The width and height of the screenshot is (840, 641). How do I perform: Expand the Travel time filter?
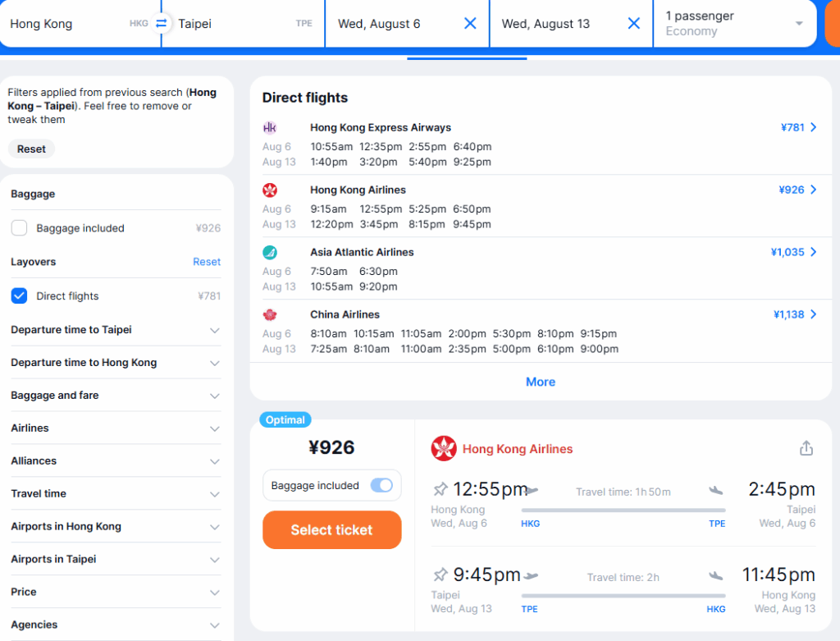[x=116, y=493]
